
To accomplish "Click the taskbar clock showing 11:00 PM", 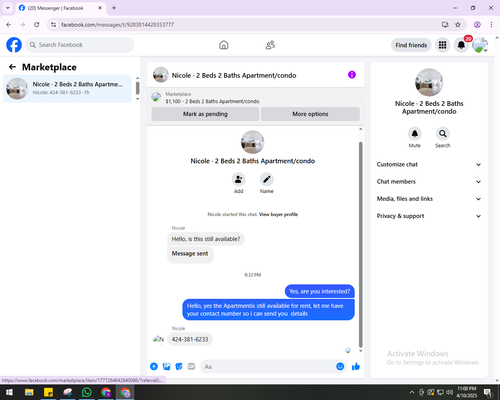I will click(467, 392).
